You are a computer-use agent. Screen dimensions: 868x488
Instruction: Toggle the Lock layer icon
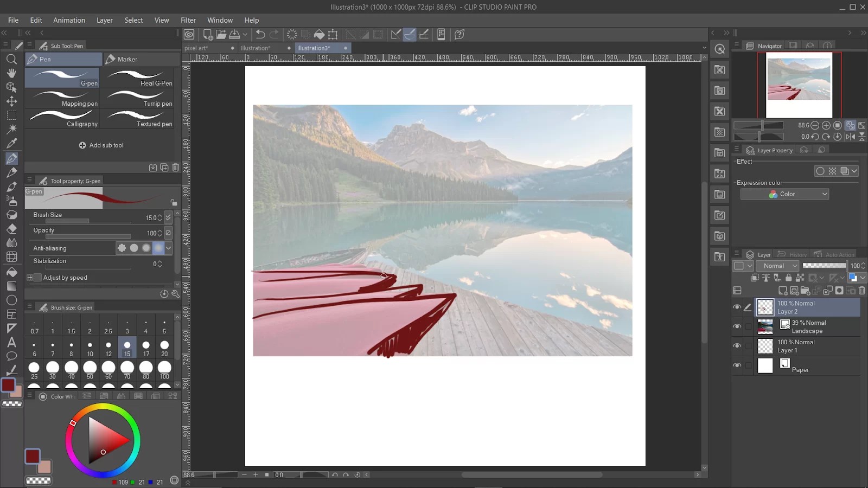(788, 278)
